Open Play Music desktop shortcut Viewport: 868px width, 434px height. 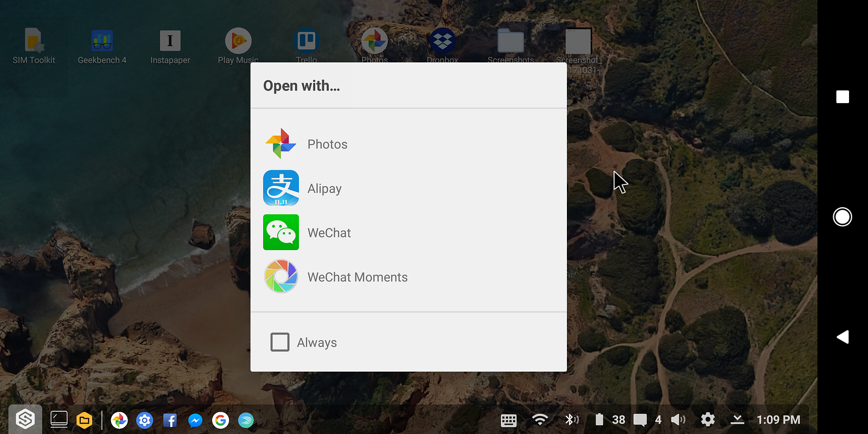(x=238, y=46)
